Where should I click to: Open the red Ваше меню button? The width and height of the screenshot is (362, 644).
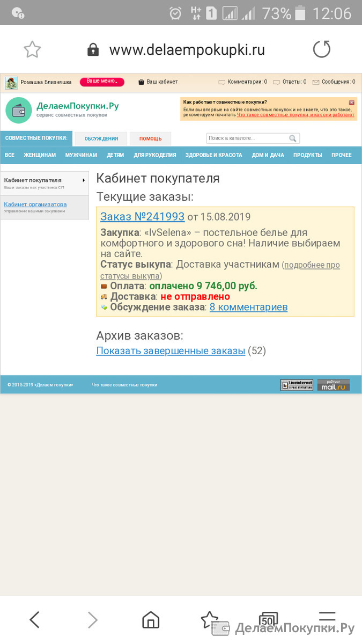[102, 82]
